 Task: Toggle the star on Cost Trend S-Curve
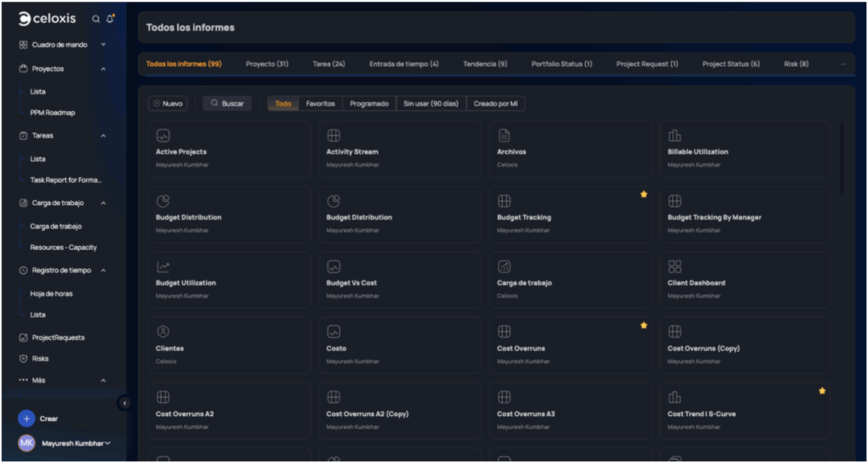coord(821,391)
